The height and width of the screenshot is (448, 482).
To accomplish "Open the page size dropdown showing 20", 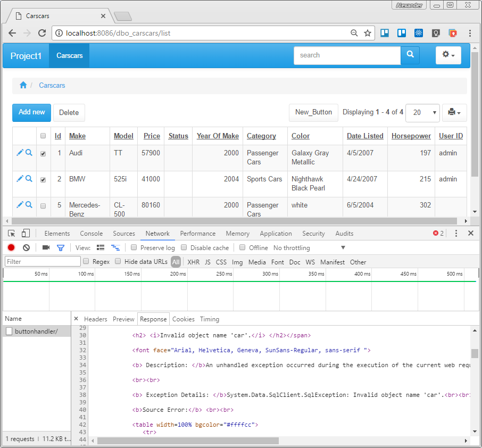I will (422, 112).
